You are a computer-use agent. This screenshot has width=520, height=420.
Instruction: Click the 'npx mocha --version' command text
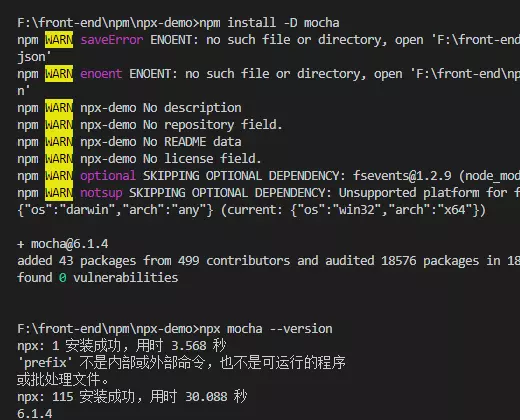coord(266,329)
